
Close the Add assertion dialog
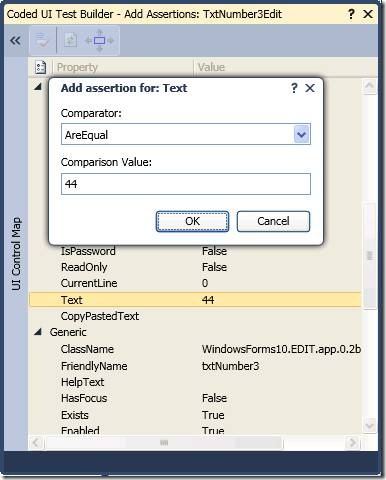point(310,88)
